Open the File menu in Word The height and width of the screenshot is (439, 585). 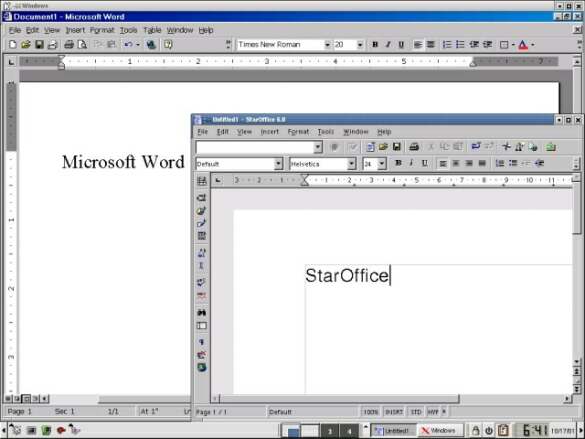15,30
